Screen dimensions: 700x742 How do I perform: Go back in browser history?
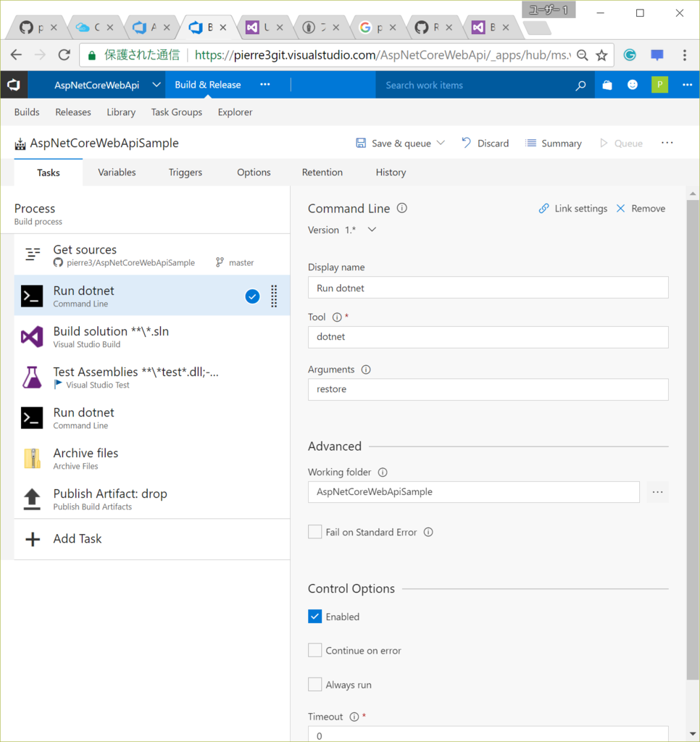[x=16, y=55]
